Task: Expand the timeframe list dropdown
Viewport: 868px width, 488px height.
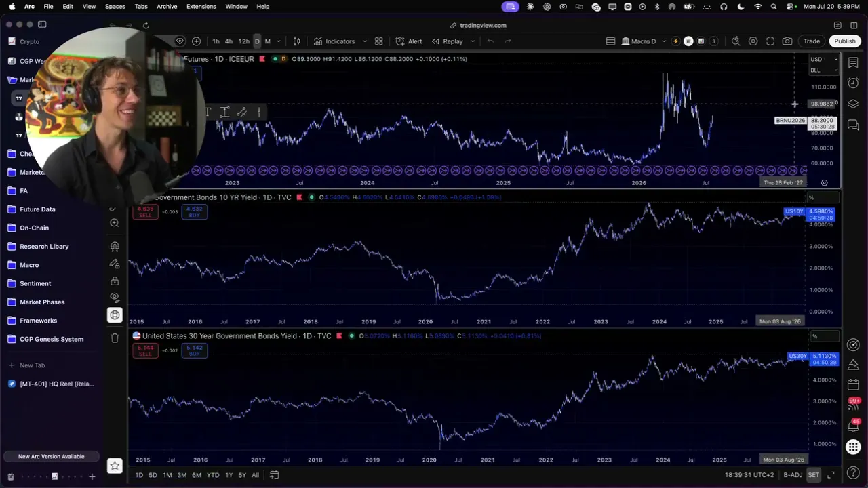Action: coord(278,41)
